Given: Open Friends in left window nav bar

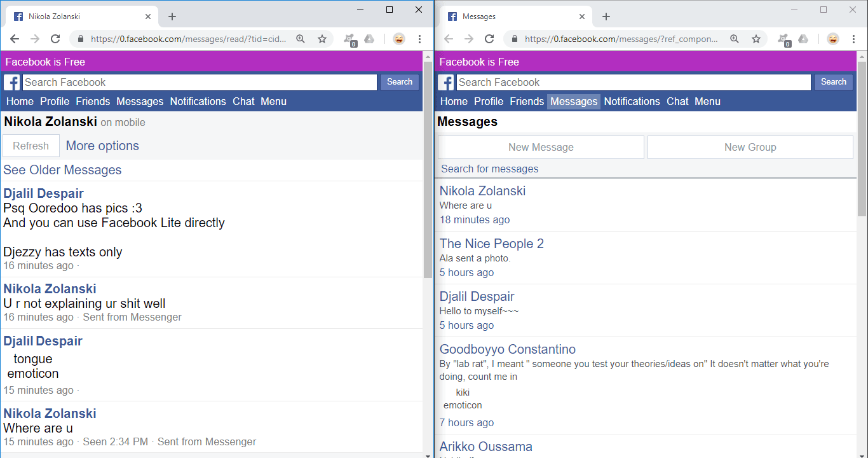Looking at the screenshot, I should click(x=93, y=101).
